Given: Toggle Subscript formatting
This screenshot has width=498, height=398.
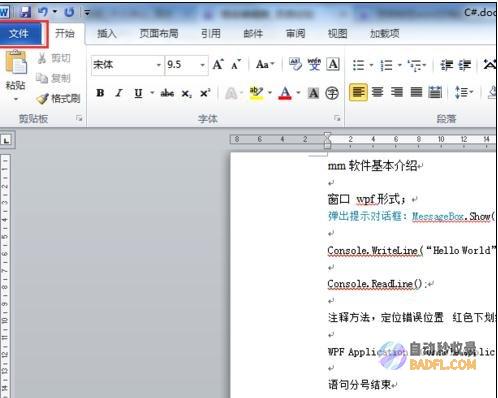Looking at the screenshot, I should (186, 94).
